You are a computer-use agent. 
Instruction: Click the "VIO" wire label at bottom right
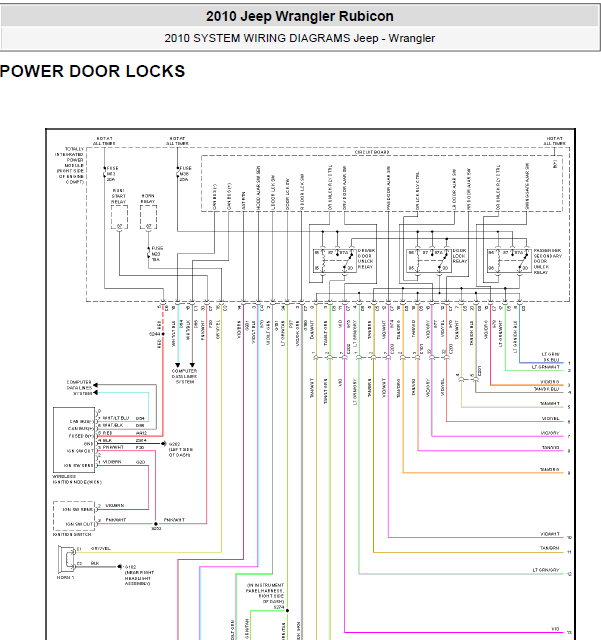click(555, 629)
